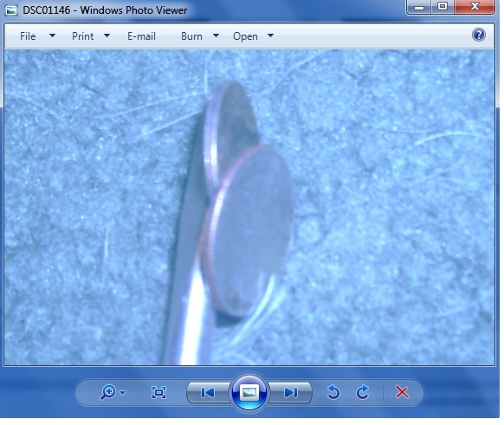Click the displayed coin photo
504x425 pixels.
249,207
